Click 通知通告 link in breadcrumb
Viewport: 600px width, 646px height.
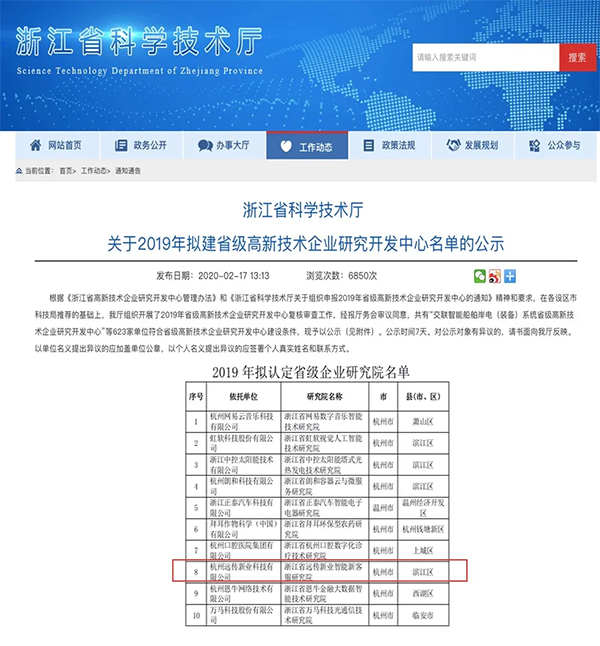[x=129, y=171]
